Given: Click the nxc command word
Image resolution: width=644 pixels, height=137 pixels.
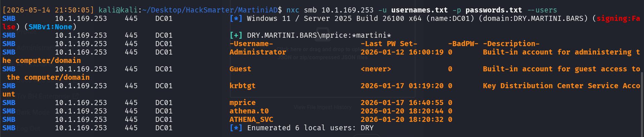Looking at the screenshot, I should pyautogui.click(x=293, y=10).
